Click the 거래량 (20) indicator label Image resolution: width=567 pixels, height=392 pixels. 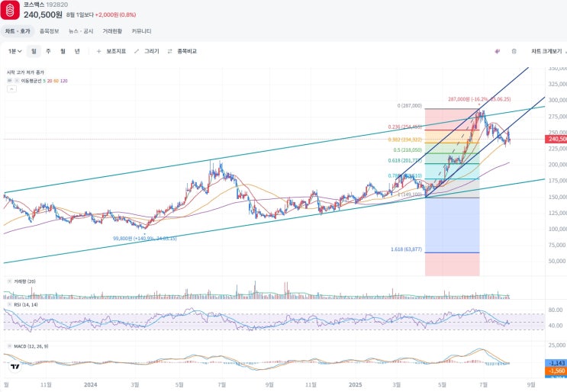click(24, 281)
